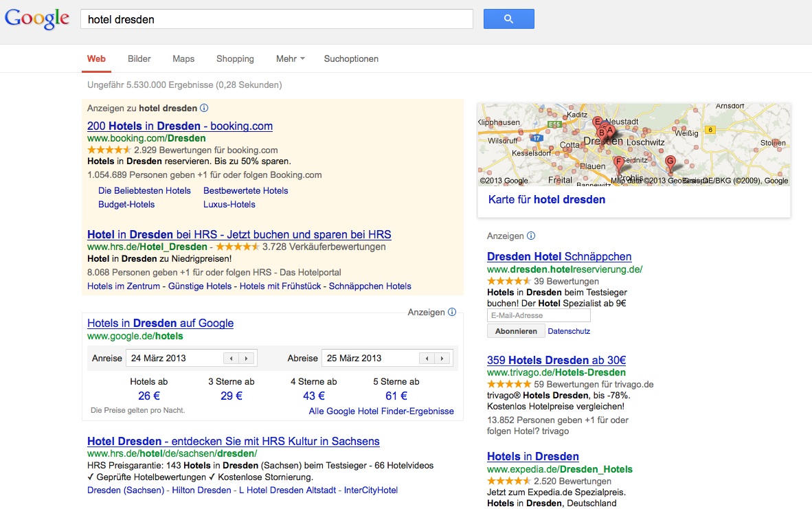Open 'Hotel Dresden - entdecken Sie mit HRS' result

[233, 441]
